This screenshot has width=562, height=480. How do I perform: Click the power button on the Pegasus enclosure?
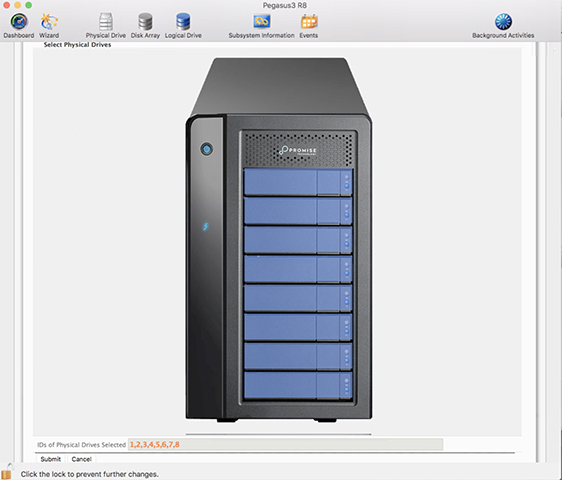pyautogui.click(x=206, y=148)
